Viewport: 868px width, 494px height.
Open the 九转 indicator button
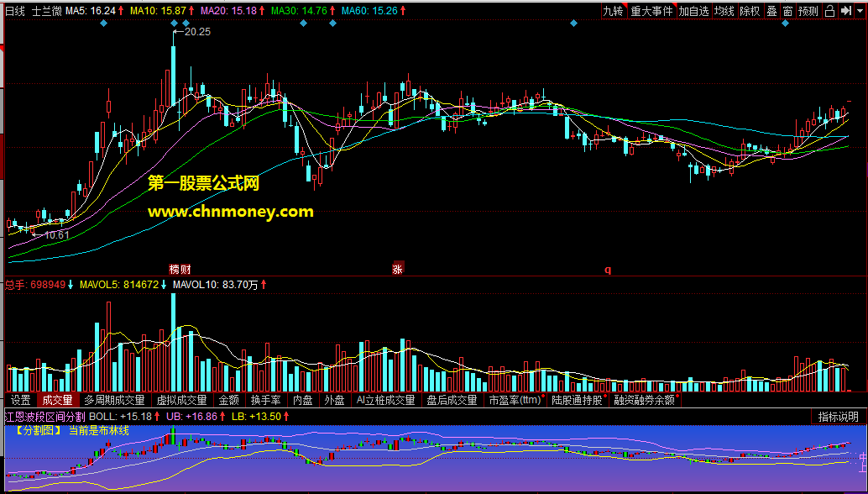coord(614,11)
